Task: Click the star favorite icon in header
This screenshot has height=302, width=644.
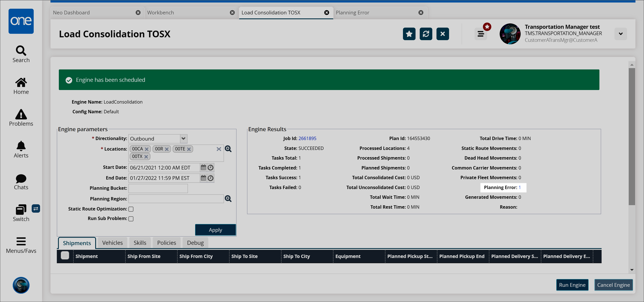Action: click(x=409, y=34)
